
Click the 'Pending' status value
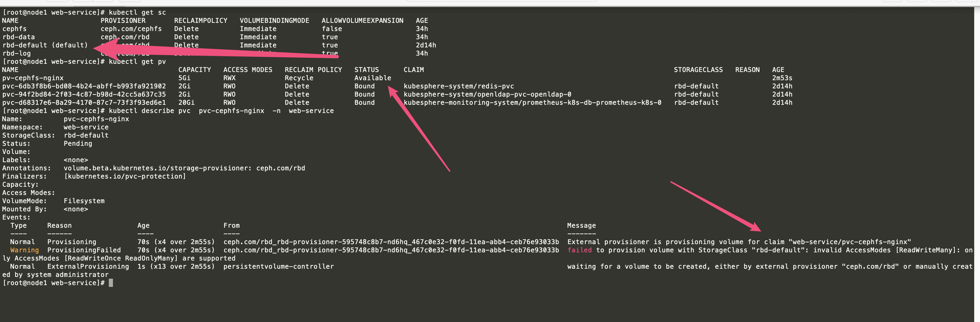(78, 144)
